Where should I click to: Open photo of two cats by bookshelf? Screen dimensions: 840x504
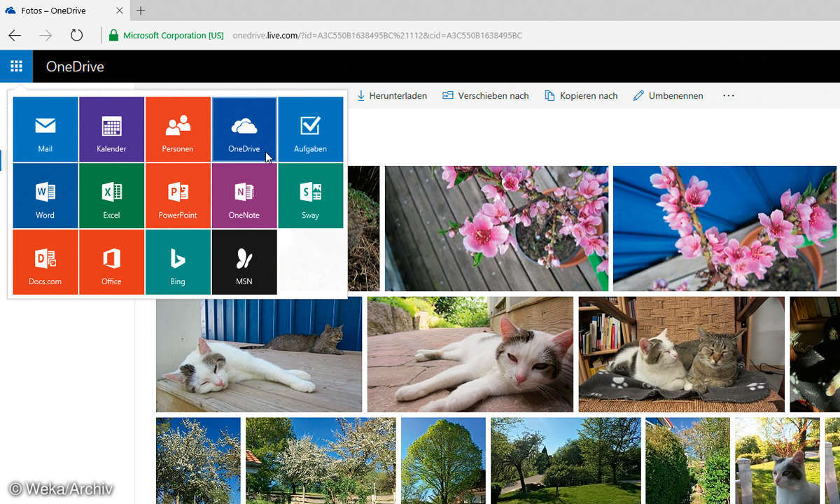682,354
